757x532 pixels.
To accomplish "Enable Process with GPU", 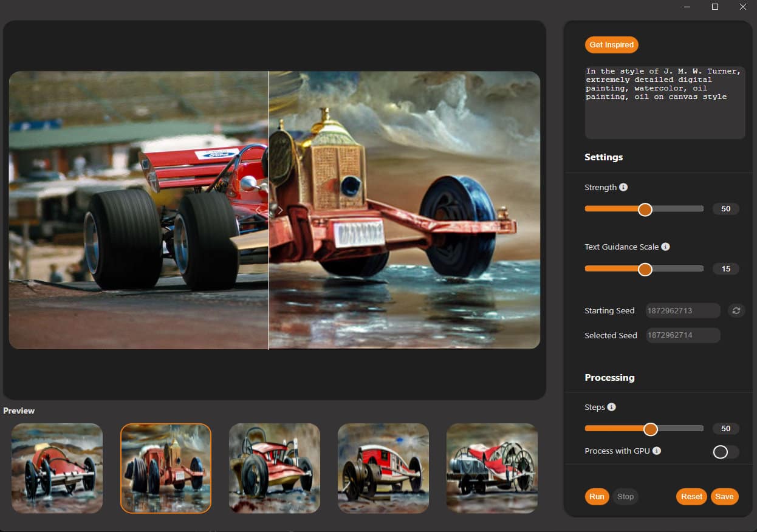I will click(x=725, y=451).
